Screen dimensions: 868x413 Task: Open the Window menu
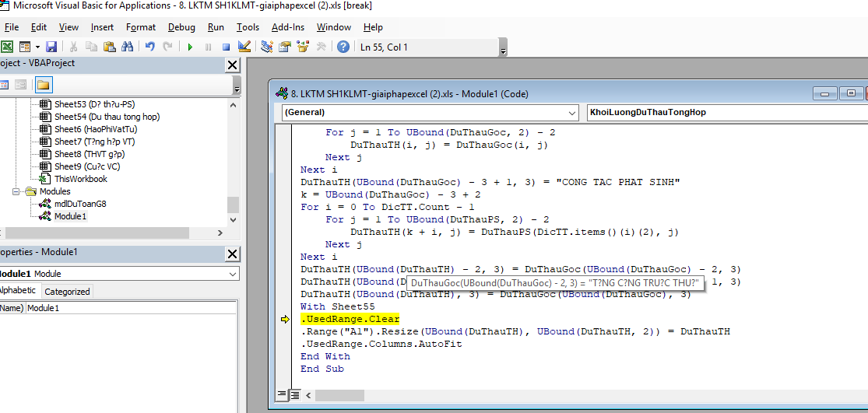coord(334,27)
